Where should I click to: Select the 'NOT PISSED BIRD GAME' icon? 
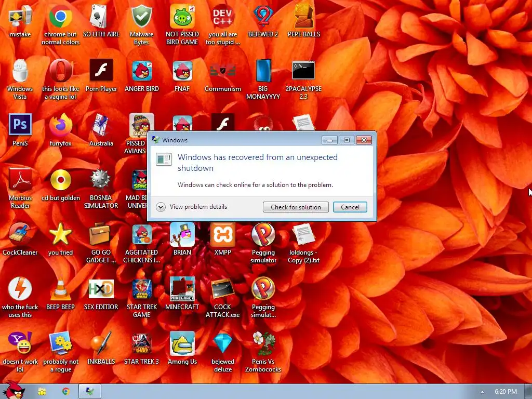(x=182, y=16)
